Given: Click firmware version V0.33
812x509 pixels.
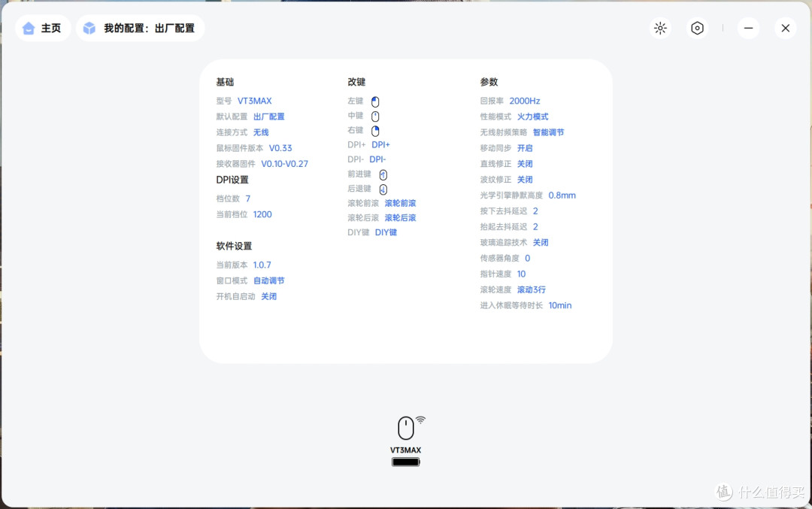Looking at the screenshot, I should click(280, 148).
